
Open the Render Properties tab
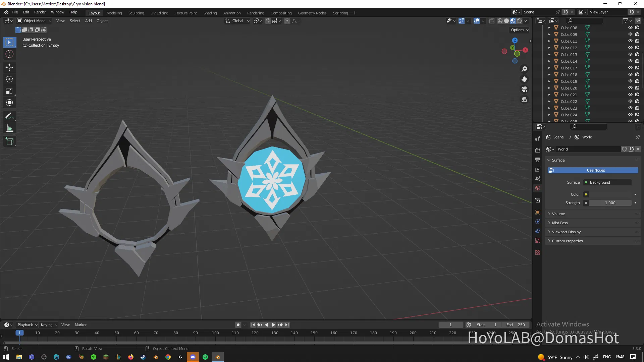tap(538, 150)
